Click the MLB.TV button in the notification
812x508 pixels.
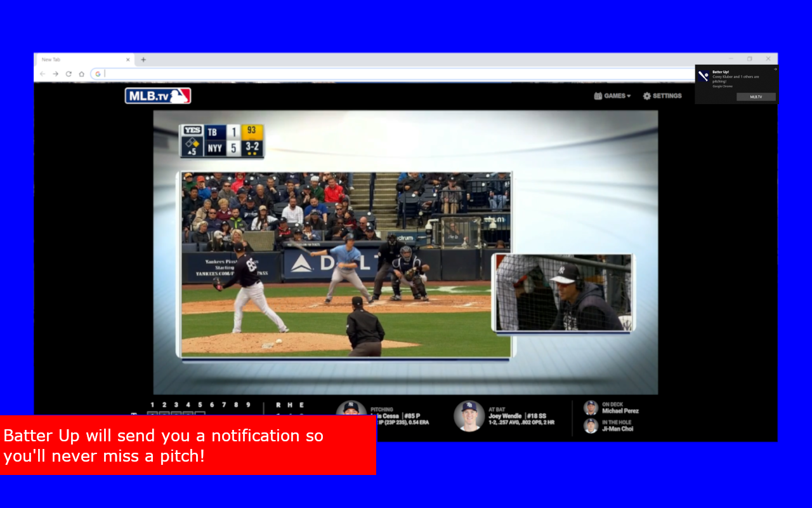756,97
